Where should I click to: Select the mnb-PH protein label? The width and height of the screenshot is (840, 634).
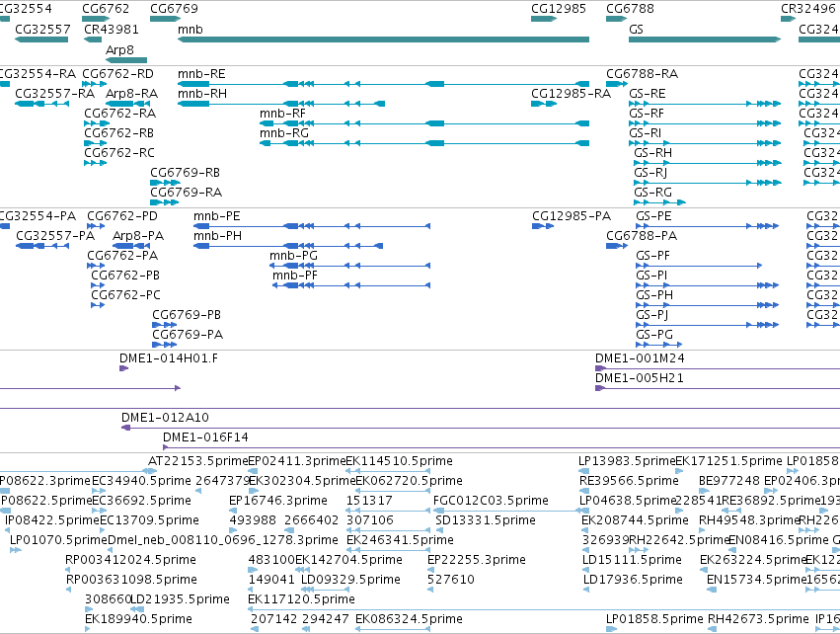(217, 236)
